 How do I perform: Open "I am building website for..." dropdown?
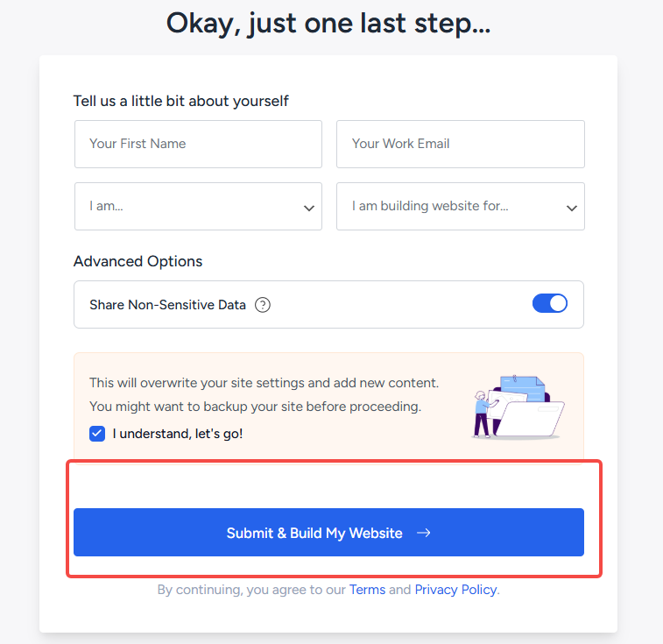[x=460, y=207]
